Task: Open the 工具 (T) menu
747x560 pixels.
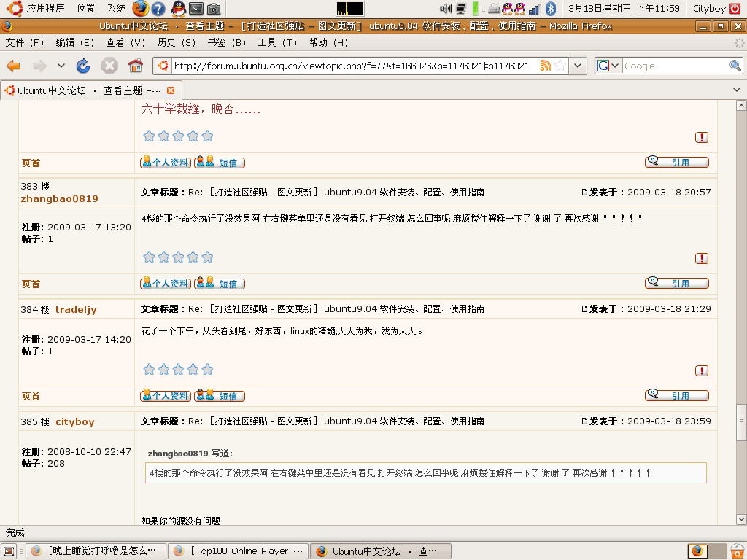Action: [277, 43]
